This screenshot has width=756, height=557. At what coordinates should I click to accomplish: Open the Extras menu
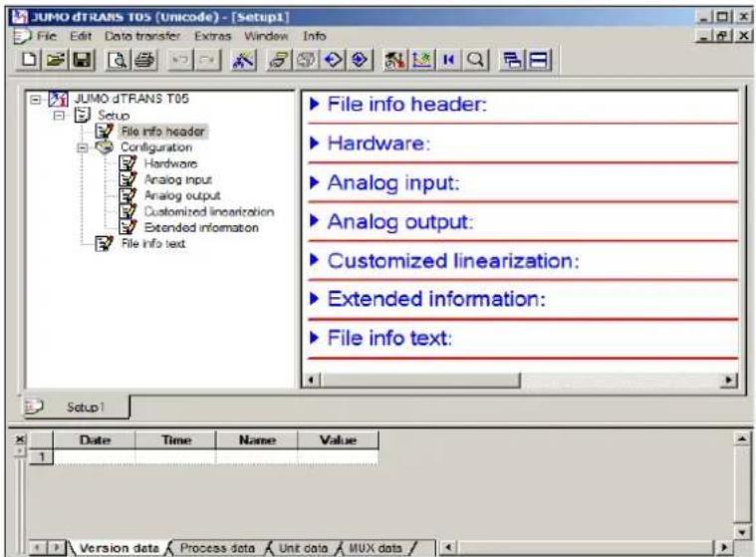tap(212, 36)
